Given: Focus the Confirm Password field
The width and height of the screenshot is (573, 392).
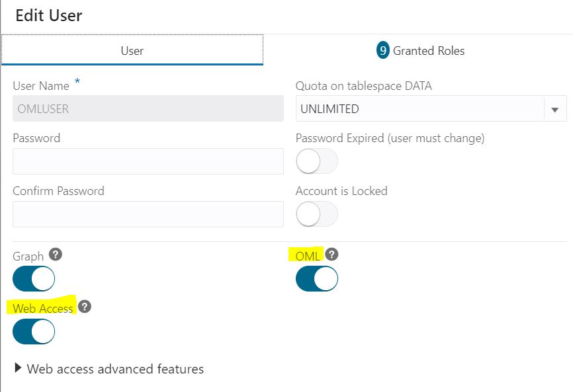Looking at the screenshot, I should click(x=148, y=214).
